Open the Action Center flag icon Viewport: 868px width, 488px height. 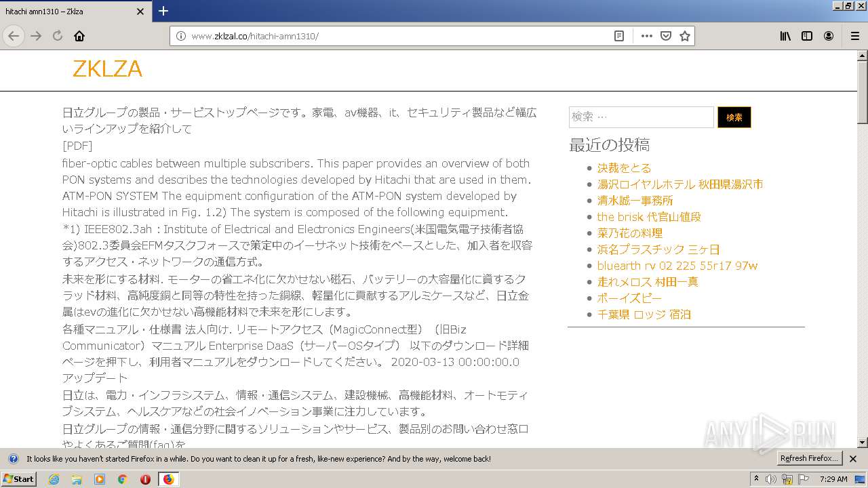pos(804,479)
